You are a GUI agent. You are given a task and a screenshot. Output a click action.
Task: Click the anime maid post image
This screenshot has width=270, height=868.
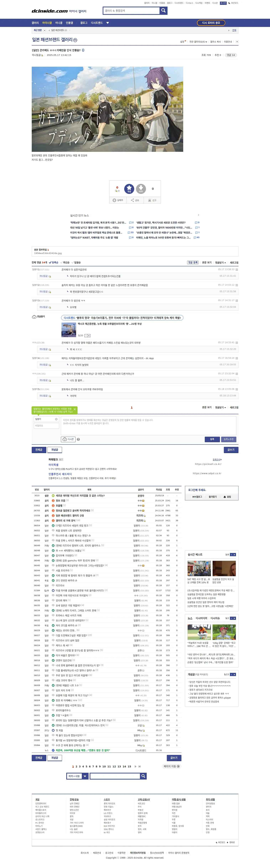(107, 109)
